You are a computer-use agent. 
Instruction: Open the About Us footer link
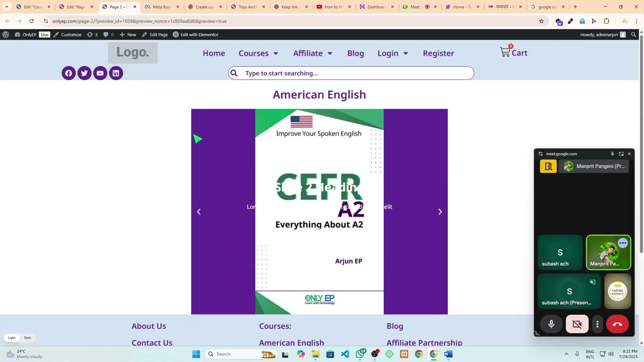point(149,326)
